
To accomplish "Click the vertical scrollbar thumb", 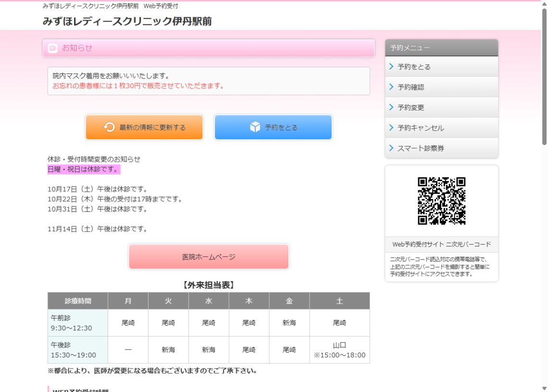I will point(544,77).
